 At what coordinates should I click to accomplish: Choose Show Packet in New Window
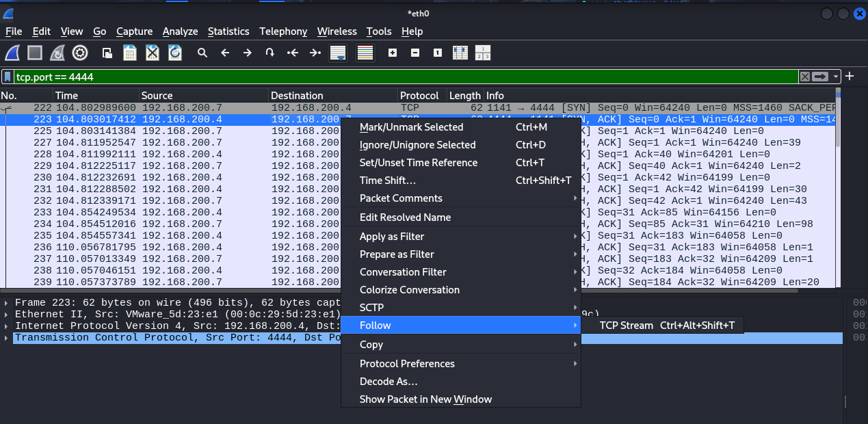tap(461, 399)
